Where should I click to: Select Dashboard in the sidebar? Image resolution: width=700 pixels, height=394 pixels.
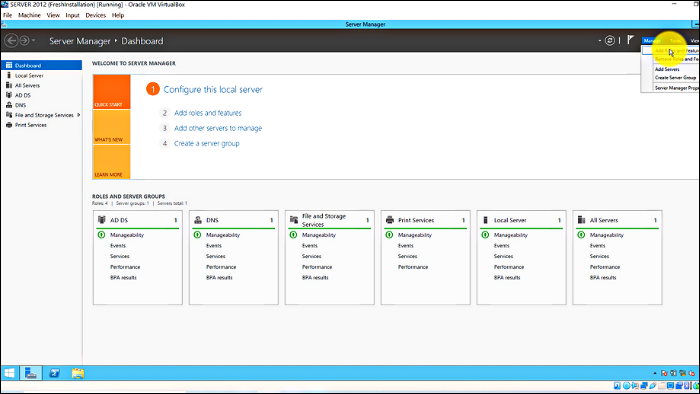42,65
